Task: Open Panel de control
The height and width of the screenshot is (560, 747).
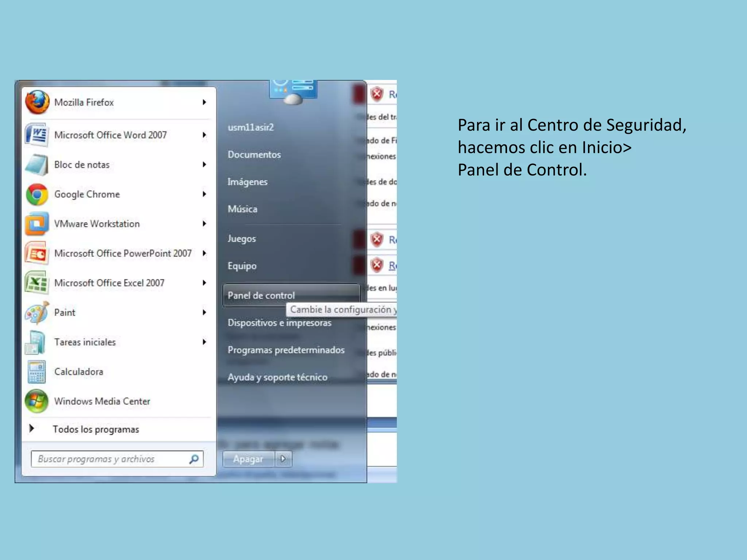Action: pos(291,295)
